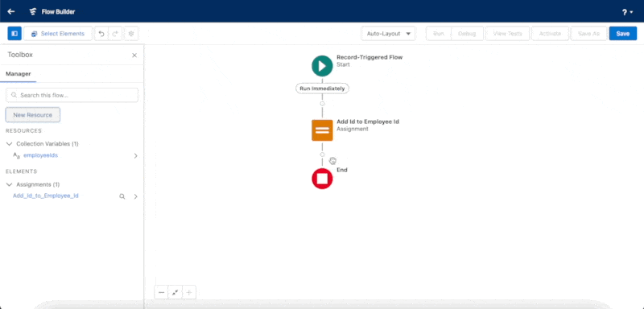Click the redo arrow icon
This screenshot has width=644, height=309.
115,34
